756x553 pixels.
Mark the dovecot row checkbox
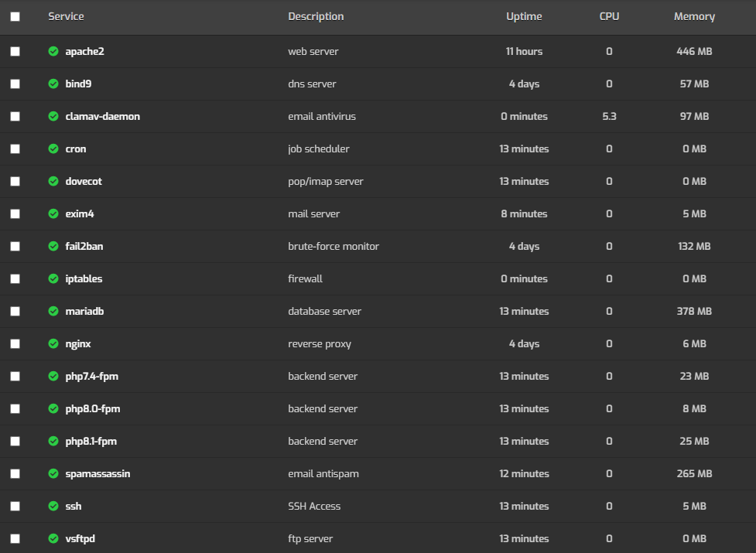click(x=15, y=182)
